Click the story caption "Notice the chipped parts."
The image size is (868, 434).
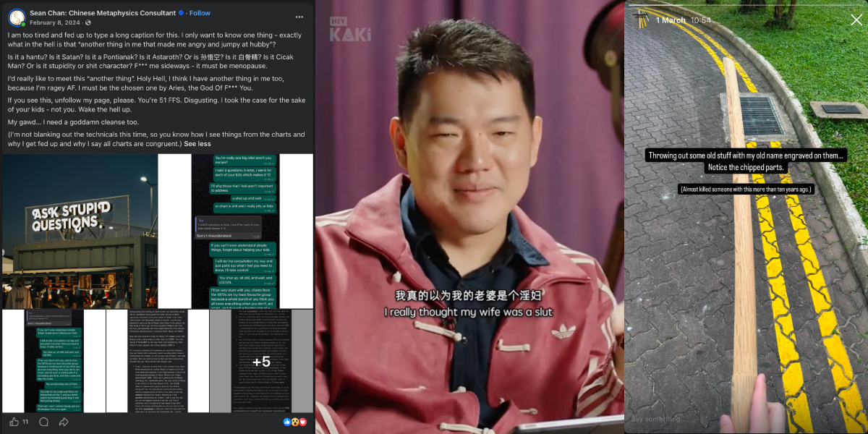click(x=746, y=168)
